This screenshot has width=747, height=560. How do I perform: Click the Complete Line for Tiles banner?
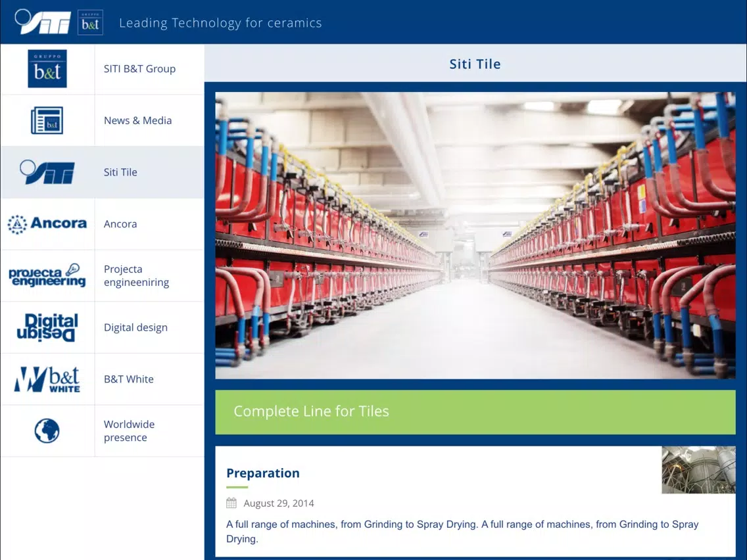coord(475,412)
